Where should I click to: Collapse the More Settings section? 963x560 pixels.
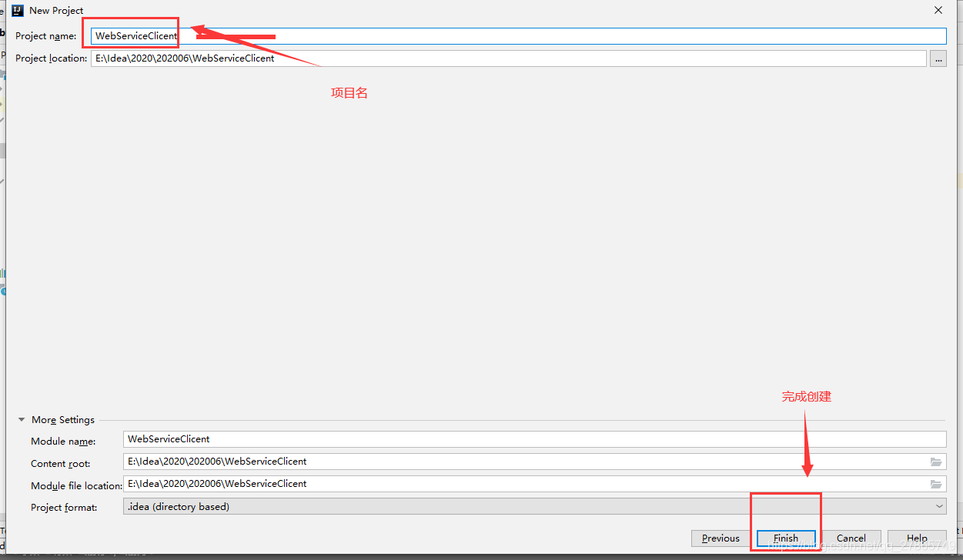point(21,419)
